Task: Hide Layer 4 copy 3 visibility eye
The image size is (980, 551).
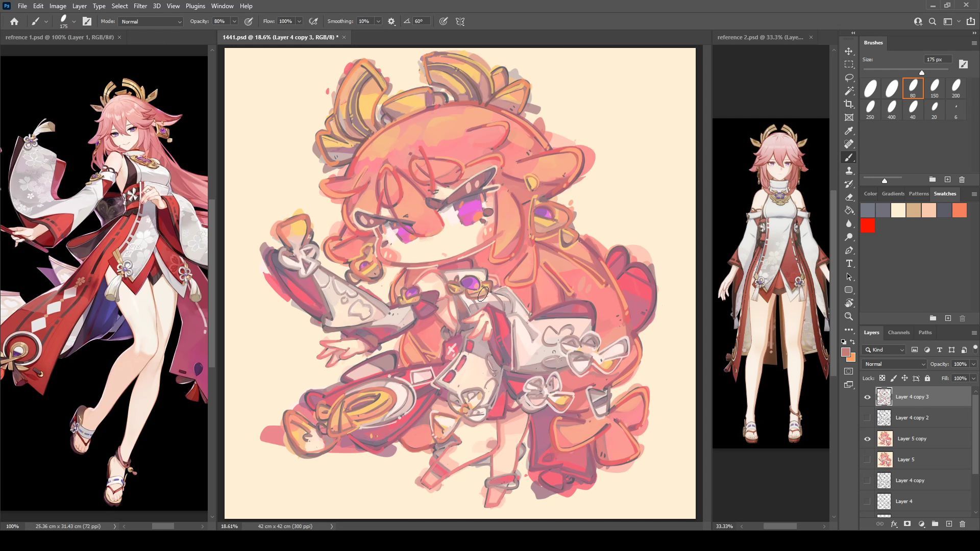Action: click(x=867, y=397)
